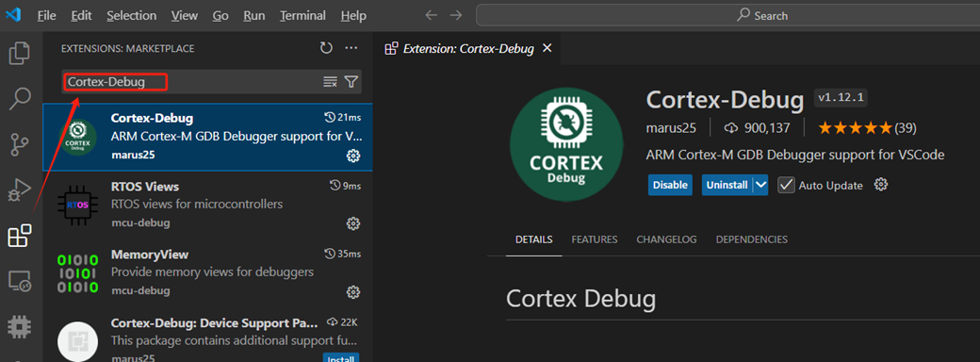Open the Run and Debug view
The image size is (980, 362).
[x=20, y=189]
